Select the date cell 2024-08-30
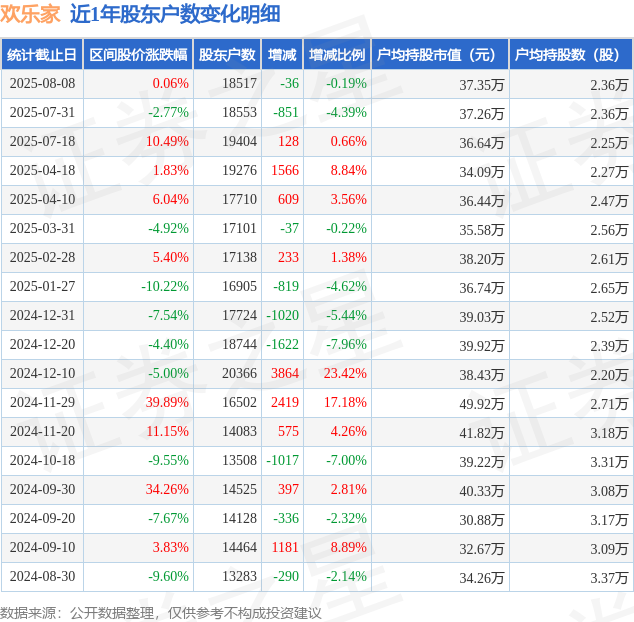 [x=42, y=576]
